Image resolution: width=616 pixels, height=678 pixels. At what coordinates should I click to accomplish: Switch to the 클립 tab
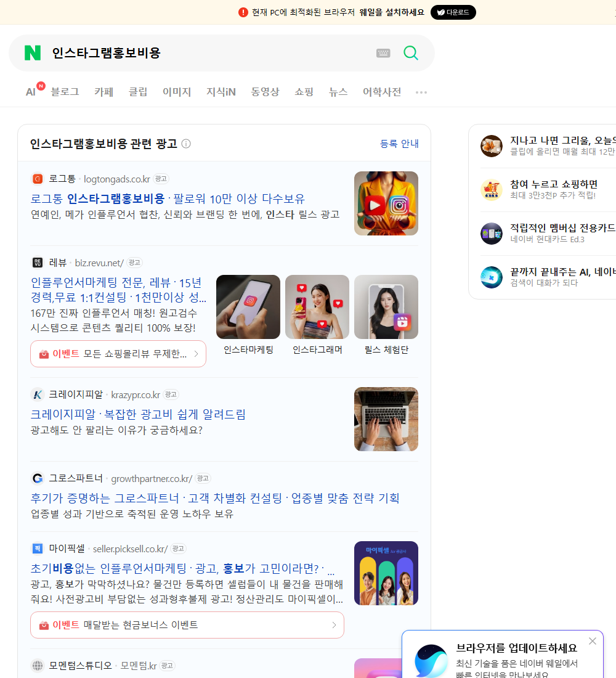[x=138, y=92]
